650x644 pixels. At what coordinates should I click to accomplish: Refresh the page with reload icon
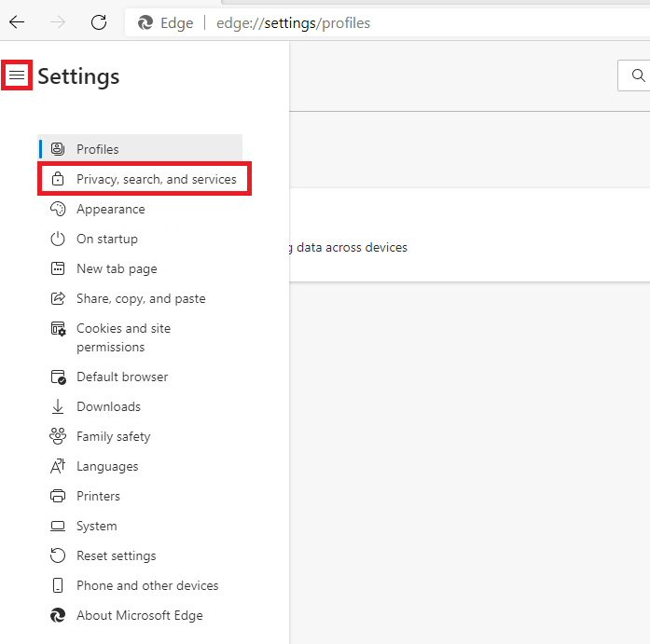(98, 23)
